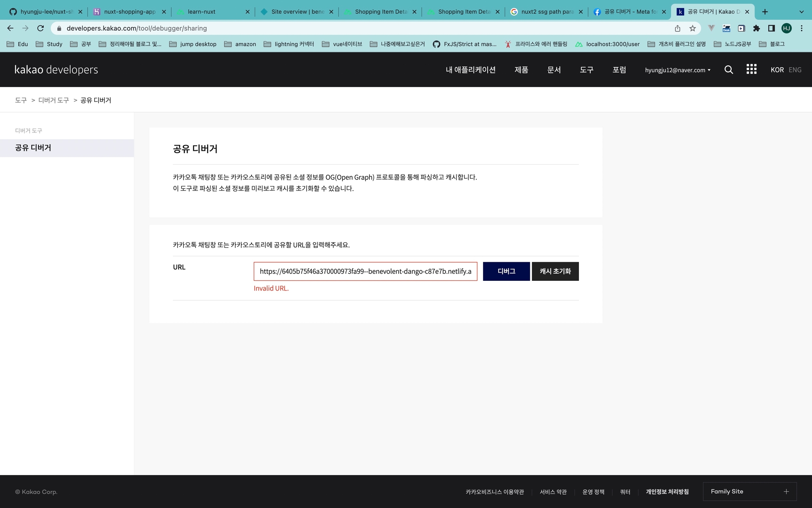Select KOR language
Image resolution: width=812 pixels, height=508 pixels.
tap(777, 70)
